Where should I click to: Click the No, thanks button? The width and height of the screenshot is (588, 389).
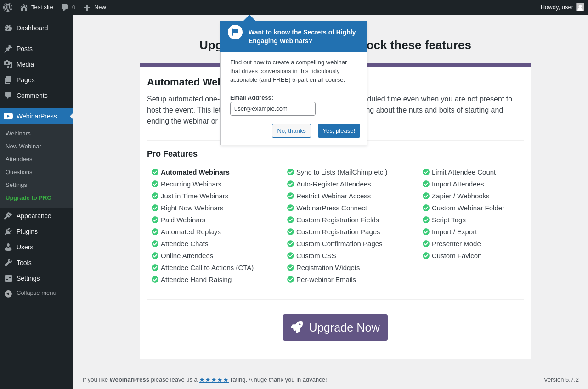pyautogui.click(x=291, y=131)
